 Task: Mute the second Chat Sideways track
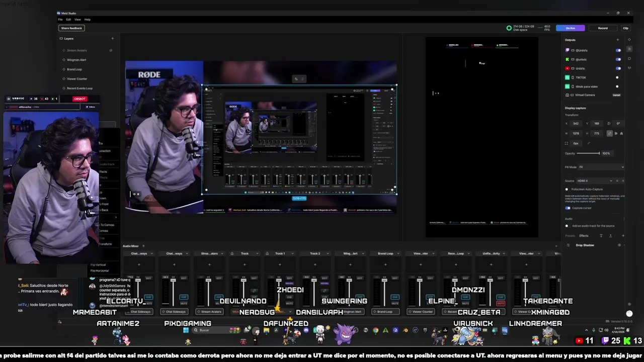184,303
